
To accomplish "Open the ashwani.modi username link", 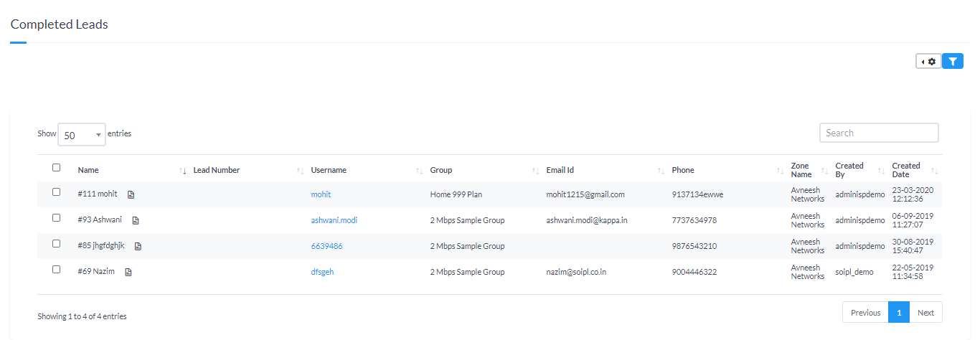I will tap(334, 220).
